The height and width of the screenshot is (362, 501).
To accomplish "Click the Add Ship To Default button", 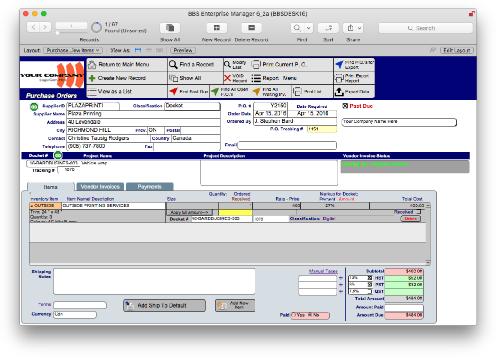I will coord(164,306).
